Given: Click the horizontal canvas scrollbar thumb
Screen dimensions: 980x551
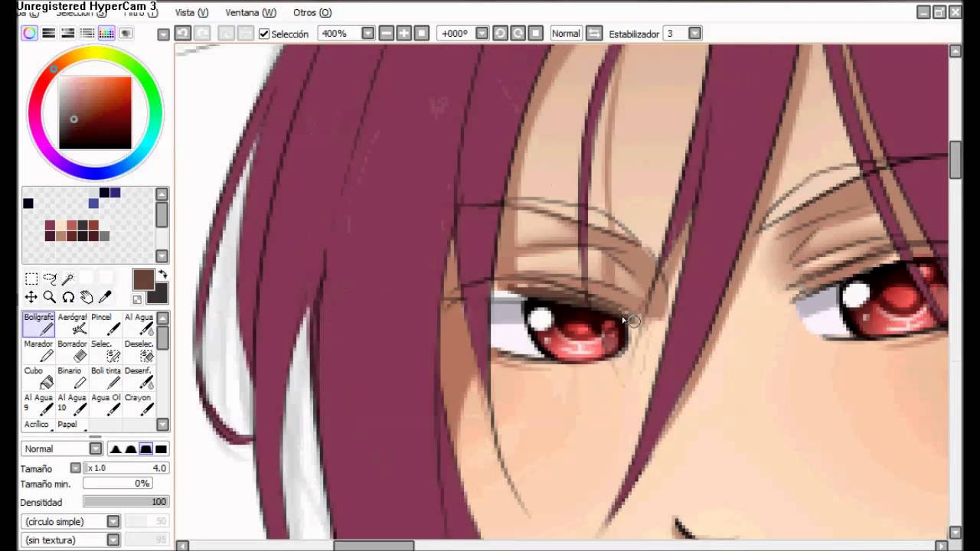Looking at the screenshot, I should click(x=374, y=546).
